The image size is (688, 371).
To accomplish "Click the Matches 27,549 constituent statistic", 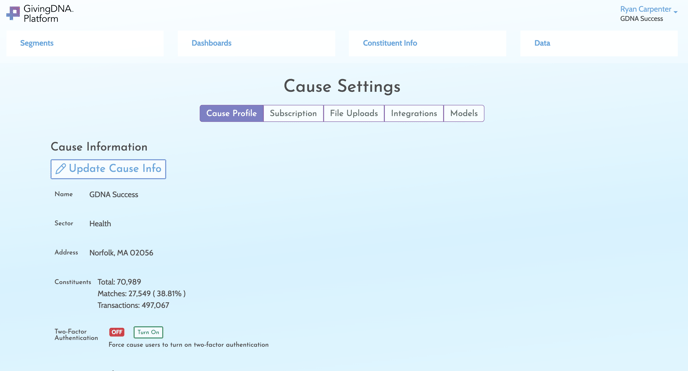I will point(141,293).
